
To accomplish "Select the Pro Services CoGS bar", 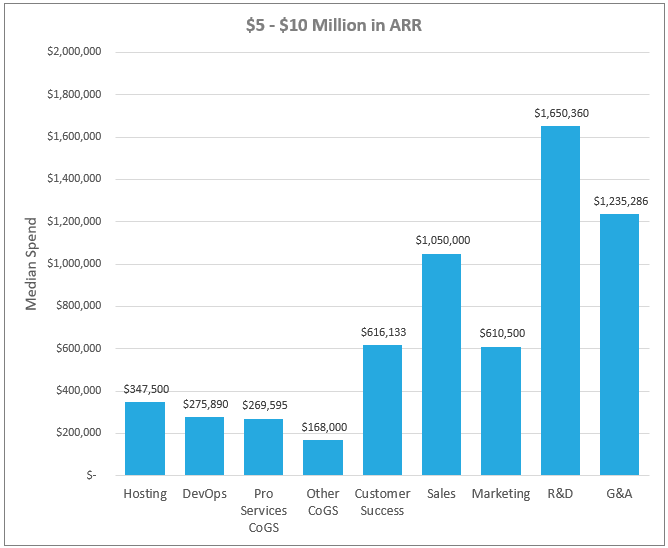I will pos(263,447).
